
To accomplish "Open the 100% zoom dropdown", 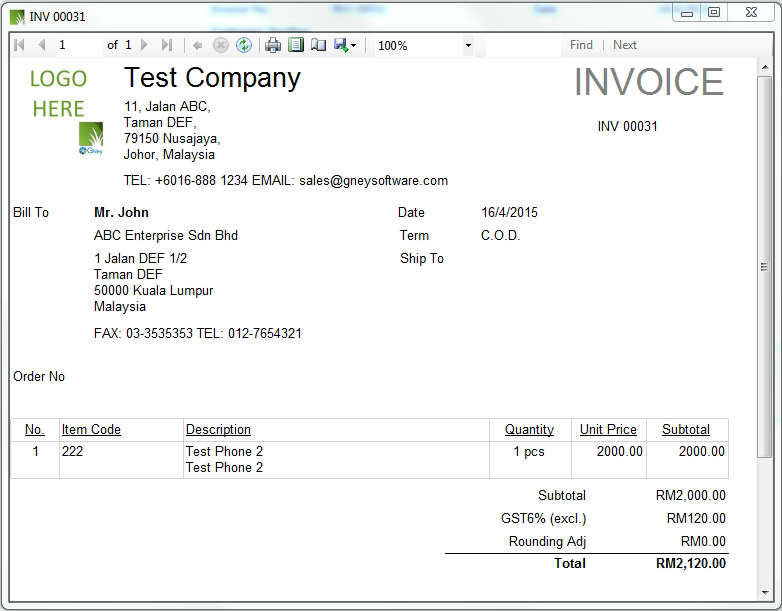I will click(x=468, y=46).
